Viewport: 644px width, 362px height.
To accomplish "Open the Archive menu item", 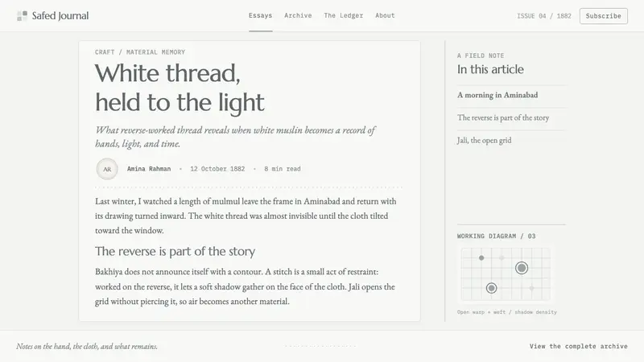I will coord(298,15).
